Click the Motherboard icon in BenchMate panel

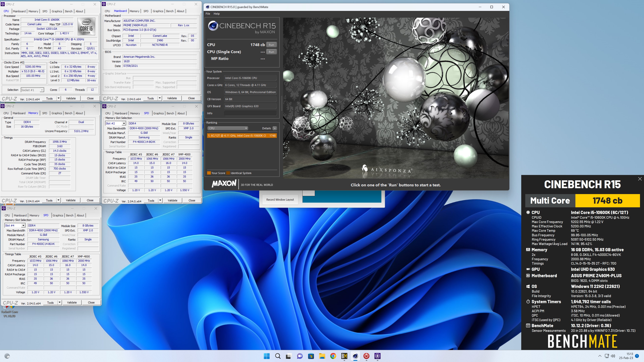click(528, 276)
